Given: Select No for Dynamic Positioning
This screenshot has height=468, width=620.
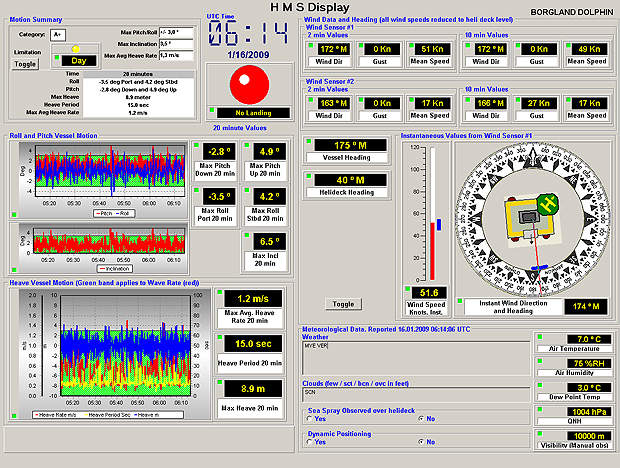Looking at the screenshot, I should point(419,441).
